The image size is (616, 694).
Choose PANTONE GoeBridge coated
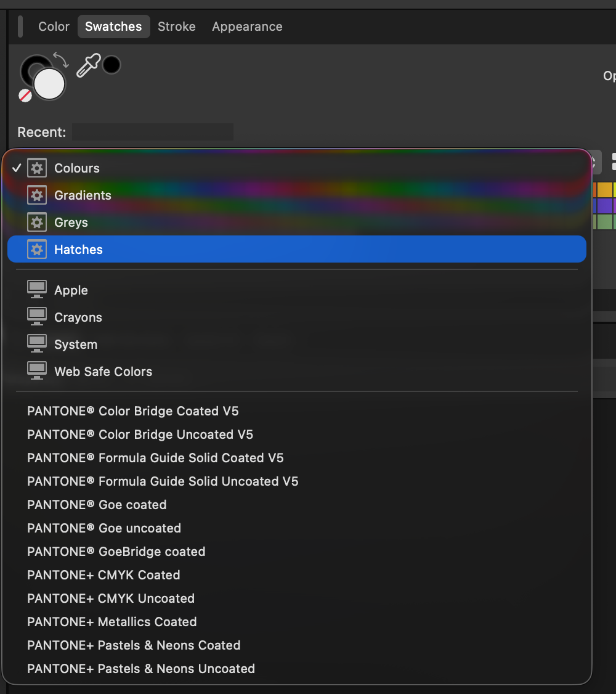click(297, 552)
